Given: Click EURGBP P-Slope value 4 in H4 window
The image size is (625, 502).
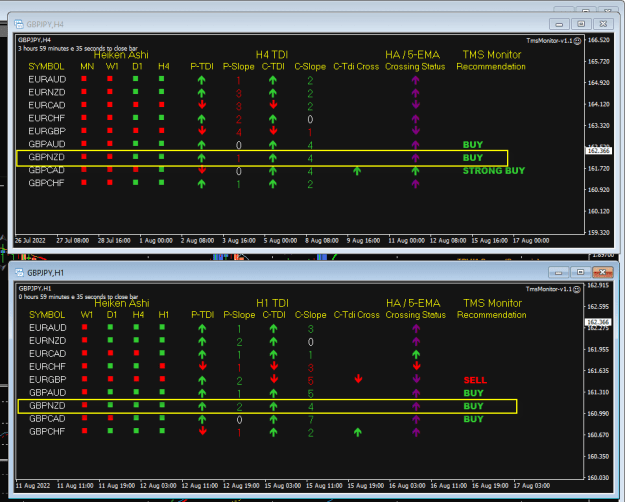Looking at the screenshot, I should (238, 132).
